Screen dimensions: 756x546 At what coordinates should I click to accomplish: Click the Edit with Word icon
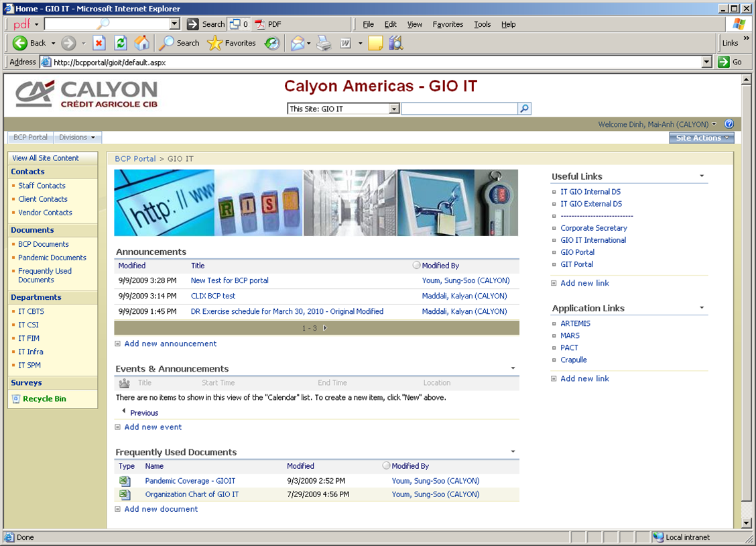coord(345,43)
